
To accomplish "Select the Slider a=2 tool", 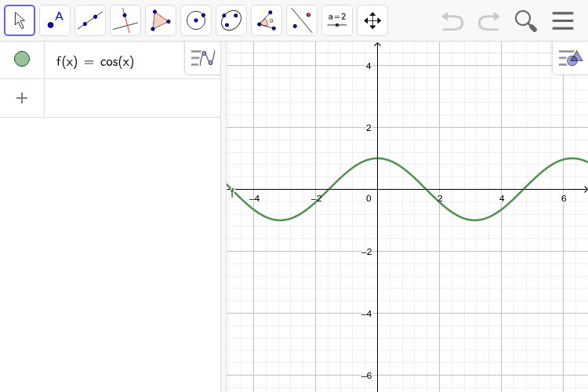I will coord(337,20).
